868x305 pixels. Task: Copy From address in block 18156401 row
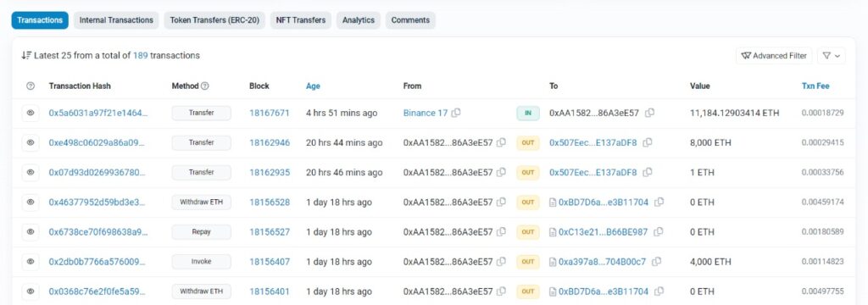point(501,291)
